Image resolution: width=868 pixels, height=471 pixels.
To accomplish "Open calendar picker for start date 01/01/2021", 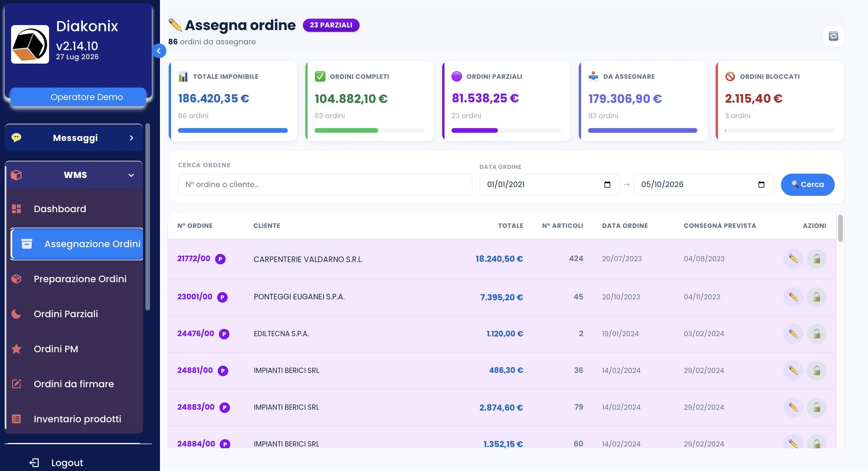I will coord(607,184).
